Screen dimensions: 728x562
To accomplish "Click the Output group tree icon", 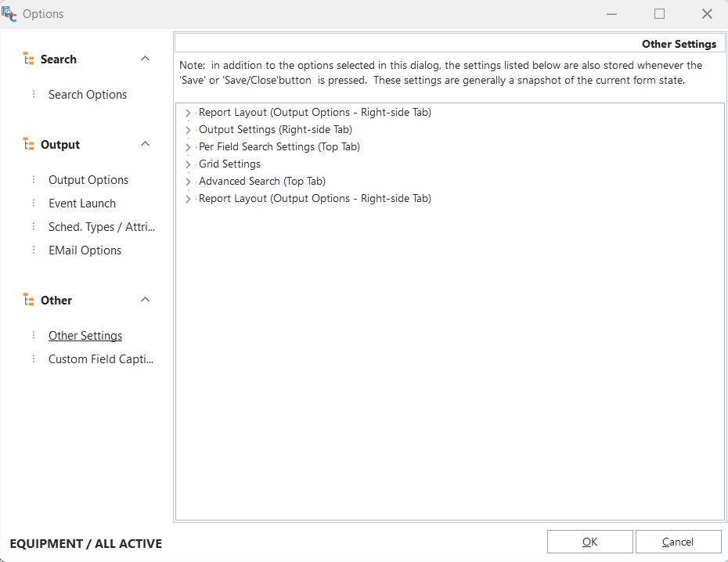I will tap(29, 145).
